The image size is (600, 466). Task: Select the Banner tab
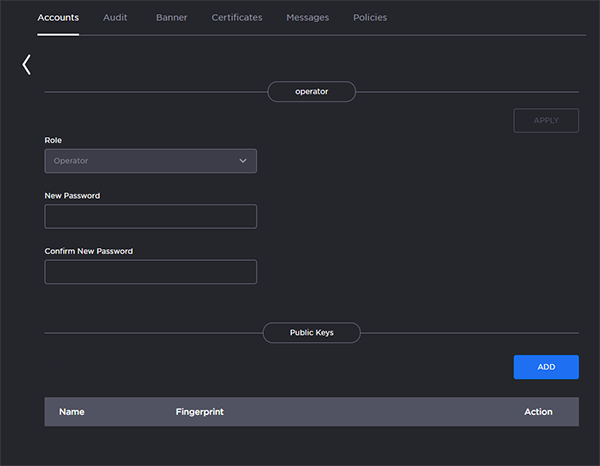coord(171,18)
